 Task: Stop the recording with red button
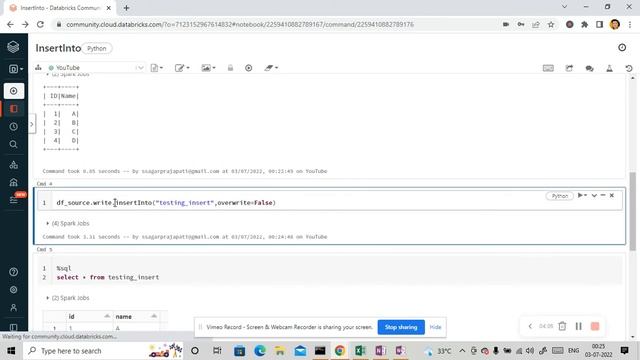(x=595, y=326)
